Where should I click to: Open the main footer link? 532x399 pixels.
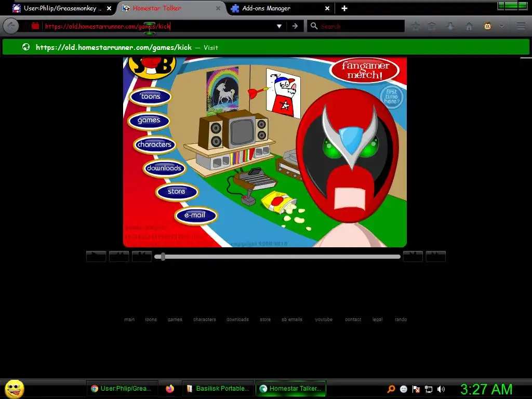(129, 320)
